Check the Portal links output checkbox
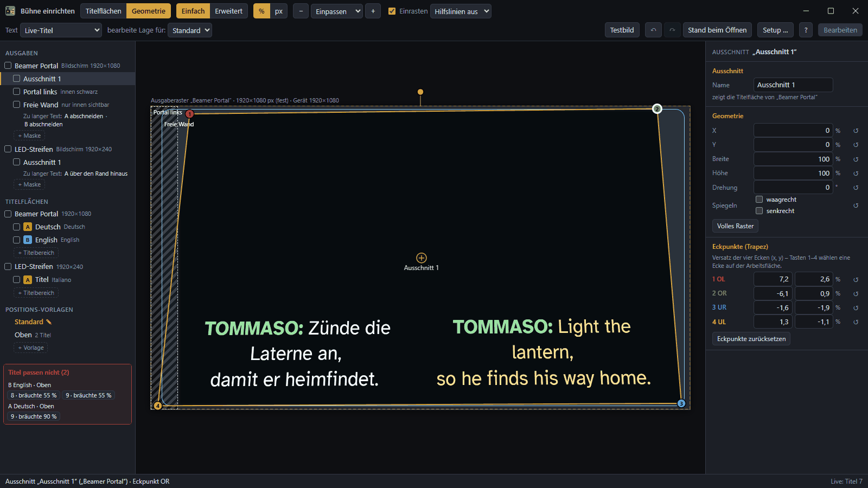 tap(17, 92)
